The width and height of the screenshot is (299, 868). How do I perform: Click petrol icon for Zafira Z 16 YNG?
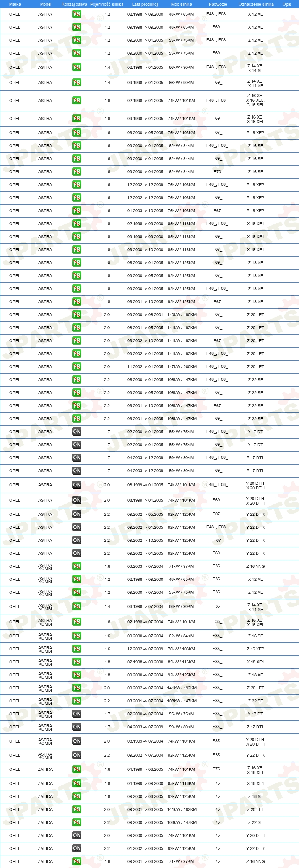click(x=77, y=861)
